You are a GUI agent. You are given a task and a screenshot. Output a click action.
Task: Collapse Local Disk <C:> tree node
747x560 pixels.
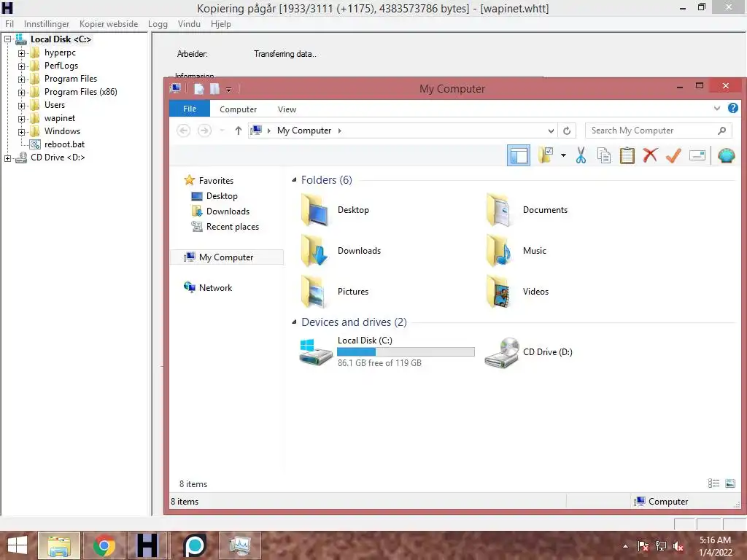click(x=7, y=39)
